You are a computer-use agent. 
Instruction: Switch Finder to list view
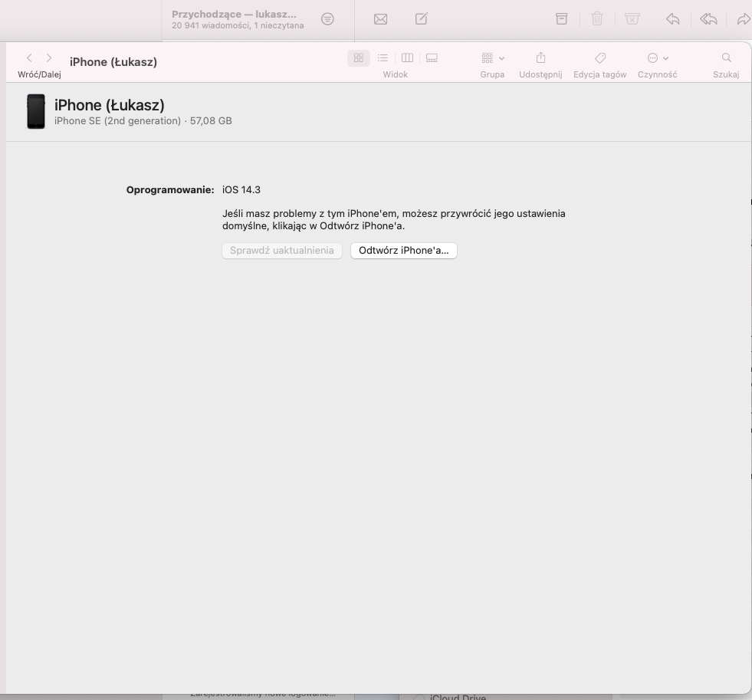coord(383,58)
